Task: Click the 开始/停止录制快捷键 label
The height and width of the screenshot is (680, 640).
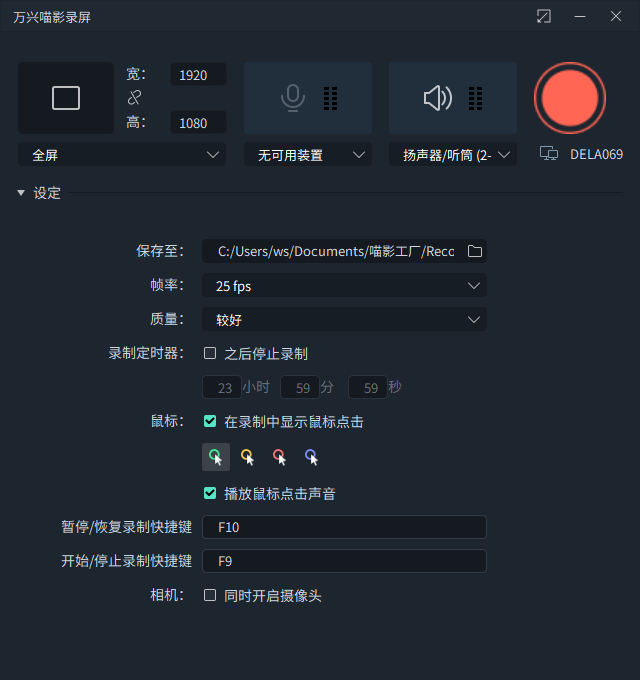Action: pos(127,561)
